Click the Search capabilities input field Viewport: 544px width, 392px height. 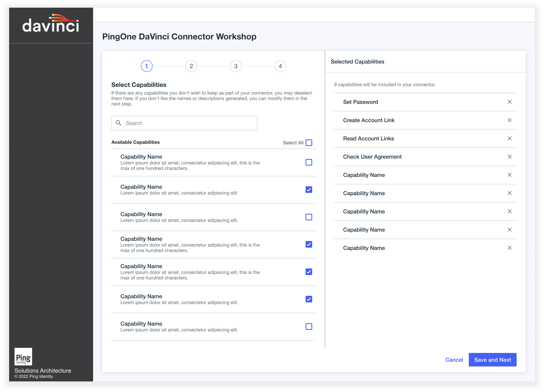click(184, 123)
